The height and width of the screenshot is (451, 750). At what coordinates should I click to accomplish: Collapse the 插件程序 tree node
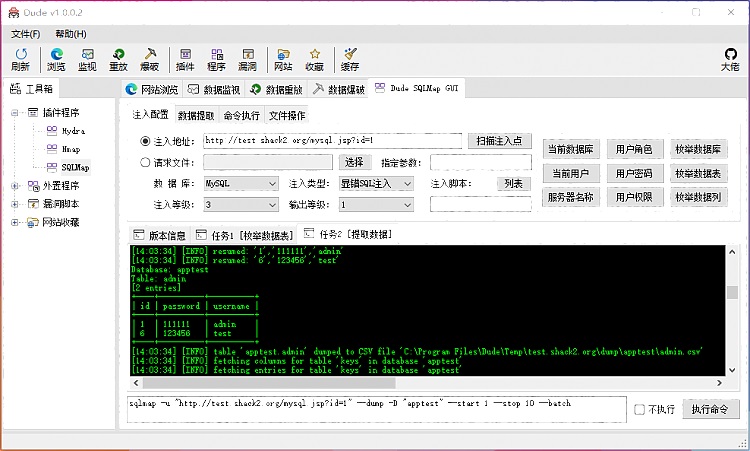tap(14, 113)
